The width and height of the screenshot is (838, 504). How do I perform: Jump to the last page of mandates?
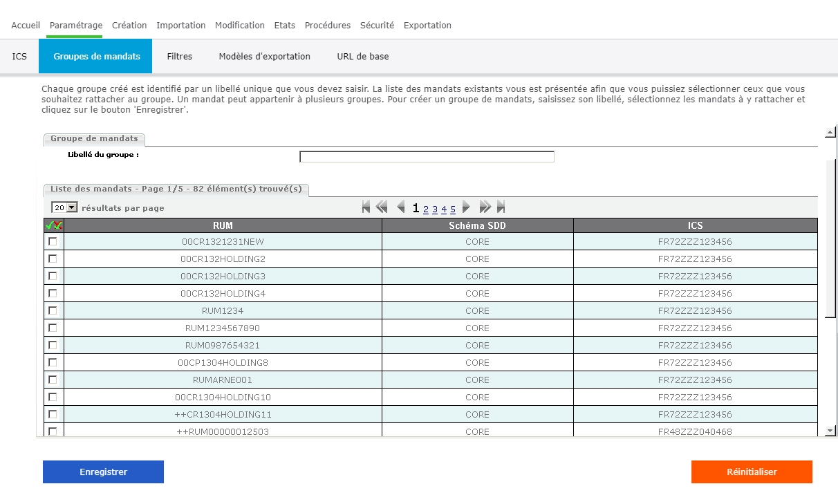[x=501, y=207]
